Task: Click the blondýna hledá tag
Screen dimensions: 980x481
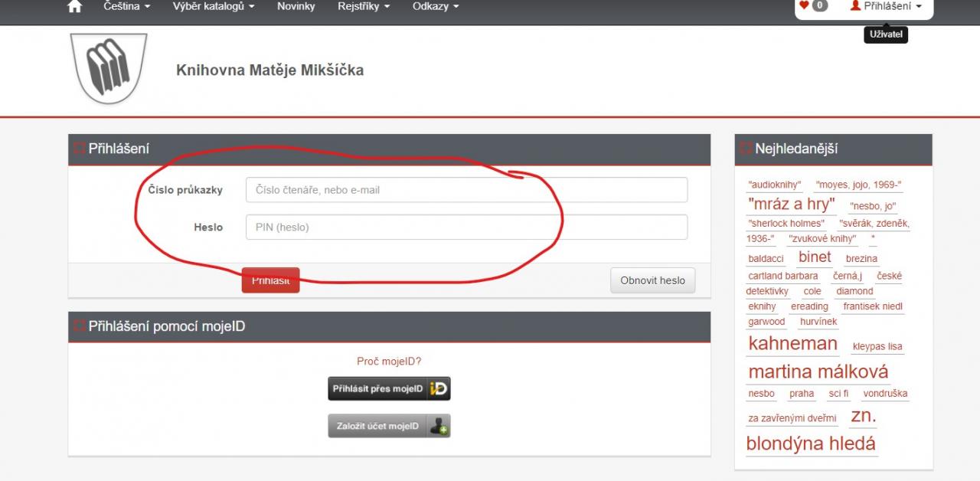Action: pyautogui.click(x=811, y=444)
